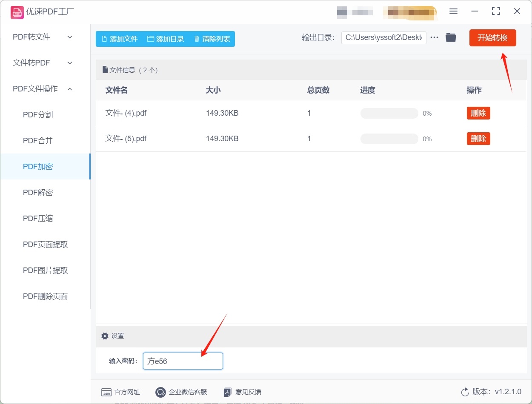Click the version refresh icon
Viewport: 532px width, 404px height.
coord(465,392)
